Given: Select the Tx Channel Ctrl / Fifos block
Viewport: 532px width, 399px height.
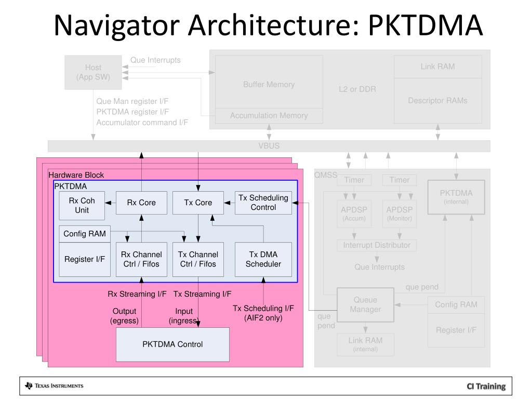Looking at the screenshot, I should click(x=198, y=259).
